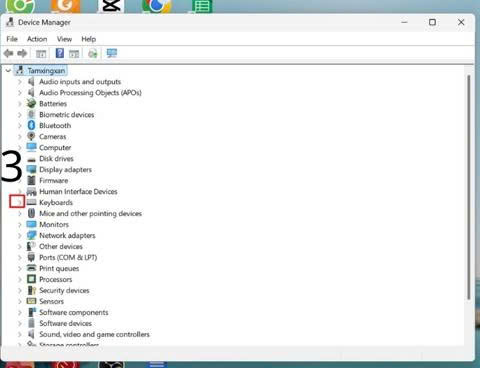This screenshot has width=480, height=368.
Task: Click the Back arrow toolbar icon
Action: [x=8, y=53]
